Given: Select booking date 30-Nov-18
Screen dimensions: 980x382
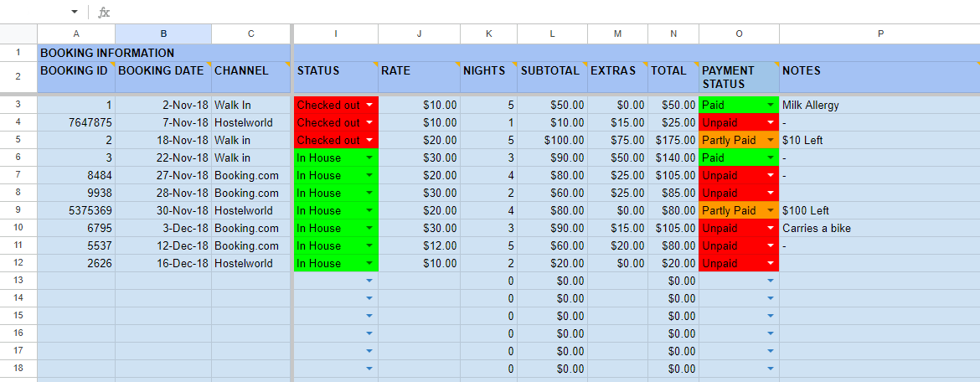Looking at the screenshot, I should 163,211.
